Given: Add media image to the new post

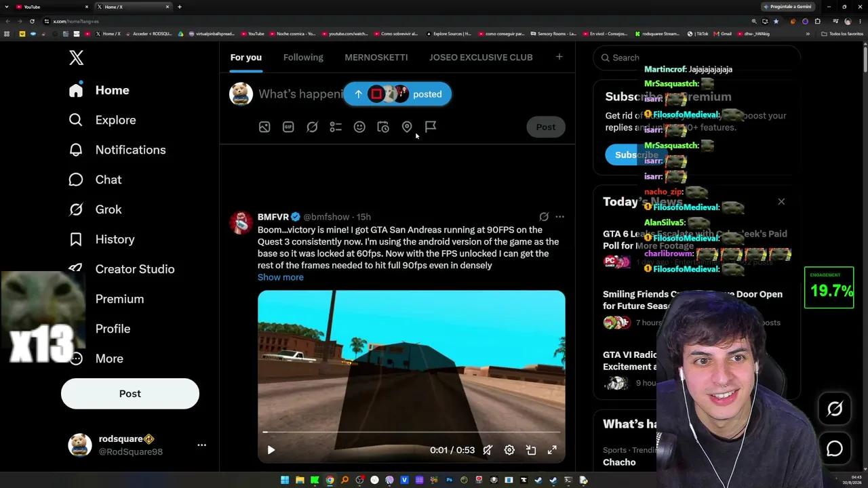Looking at the screenshot, I should [264, 127].
